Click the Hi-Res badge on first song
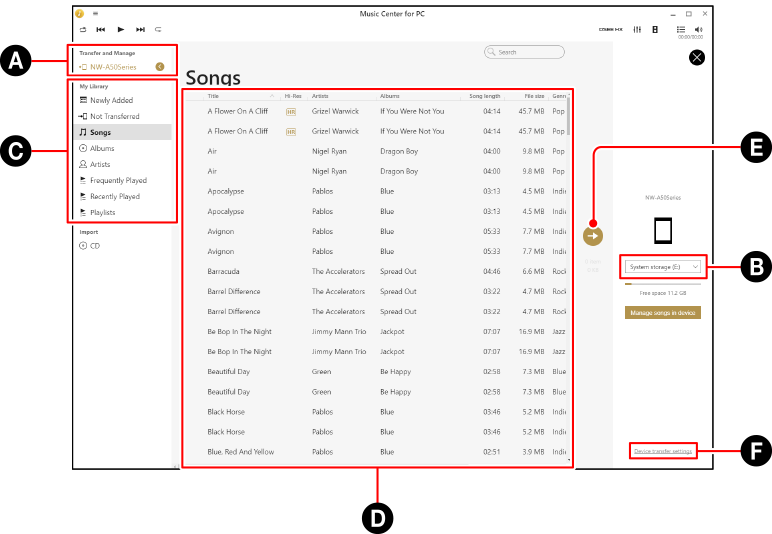This screenshot has height=534, width=772. tap(291, 111)
